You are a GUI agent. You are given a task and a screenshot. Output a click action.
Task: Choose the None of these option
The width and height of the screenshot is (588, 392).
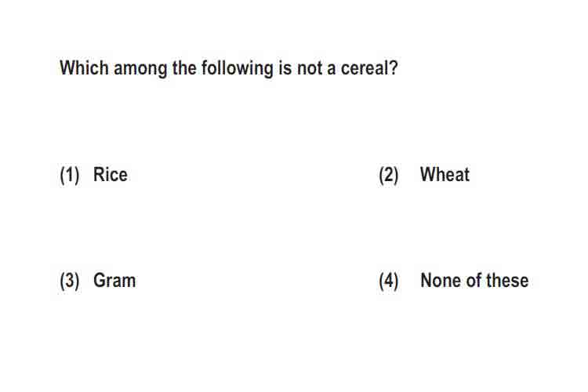(x=474, y=281)
